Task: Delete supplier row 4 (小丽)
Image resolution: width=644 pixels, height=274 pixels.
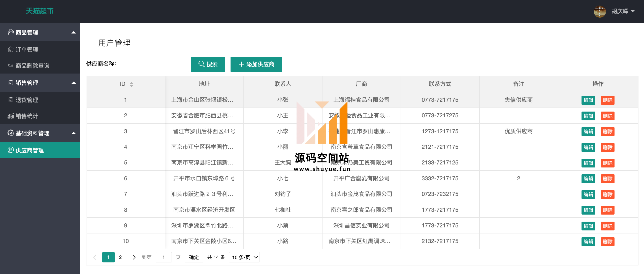Action: (608, 147)
